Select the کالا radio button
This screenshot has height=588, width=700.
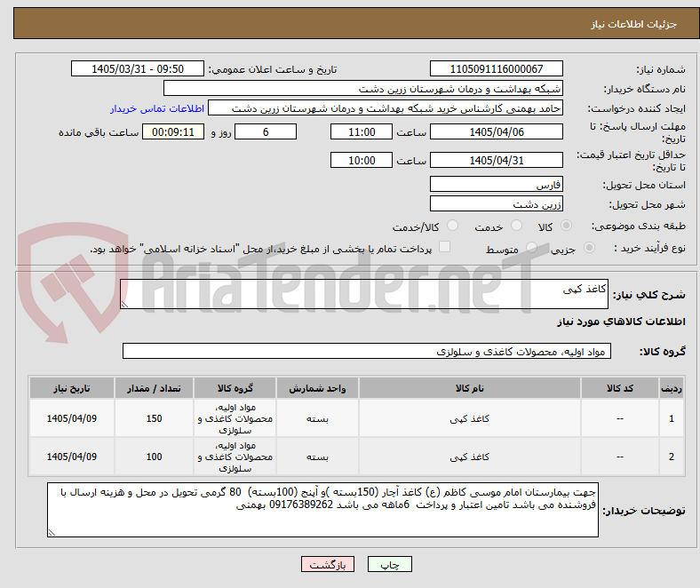coord(566,226)
